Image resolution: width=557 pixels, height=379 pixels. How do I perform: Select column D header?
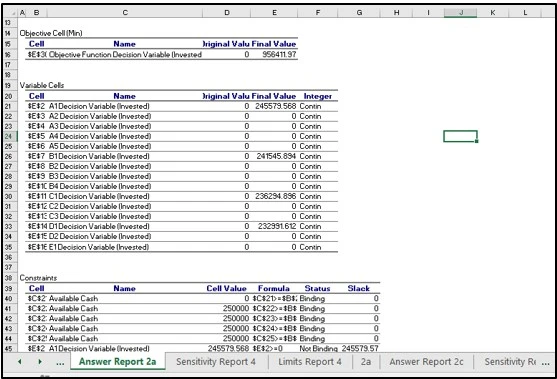[227, 13]
